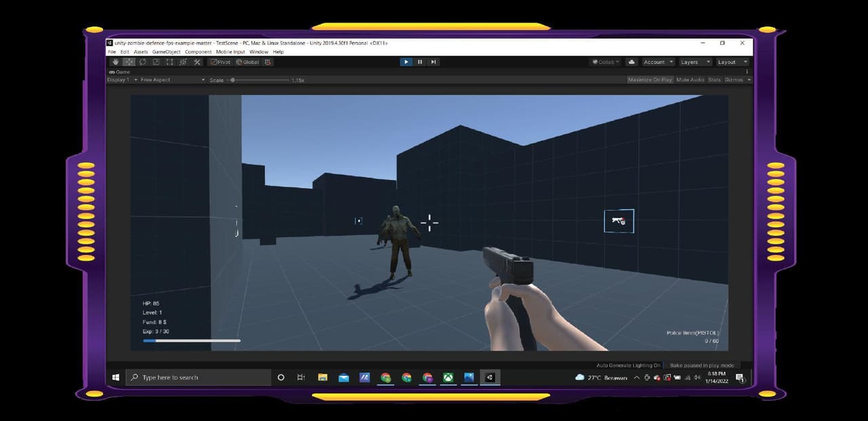Select the Scale tool
The image size is (868, 421).
pos(155,62)
